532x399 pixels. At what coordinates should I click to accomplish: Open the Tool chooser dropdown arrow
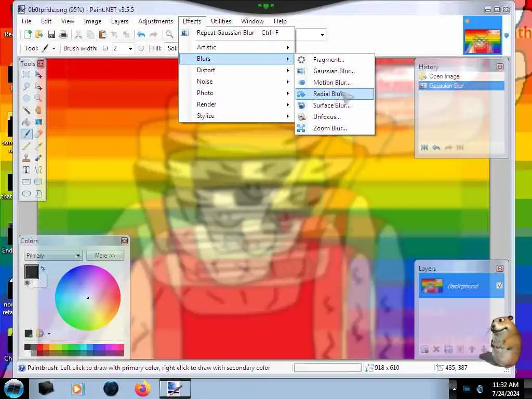pos(54,48)
